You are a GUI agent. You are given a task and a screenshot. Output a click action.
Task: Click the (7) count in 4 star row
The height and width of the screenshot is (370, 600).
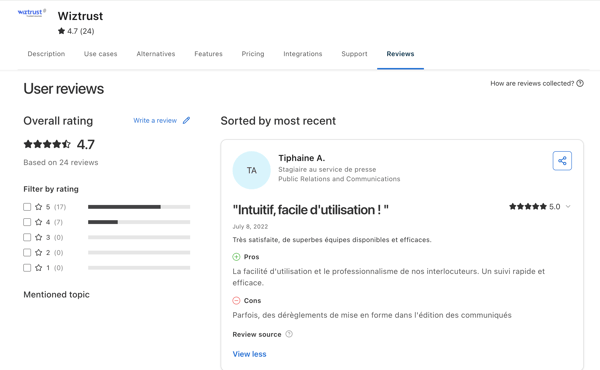pos(58,222)
